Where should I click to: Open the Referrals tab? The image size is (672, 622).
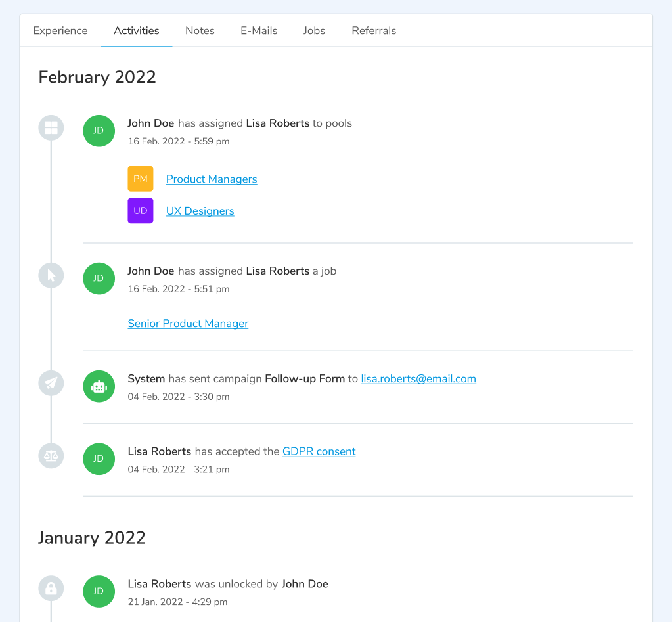(374, 31)
